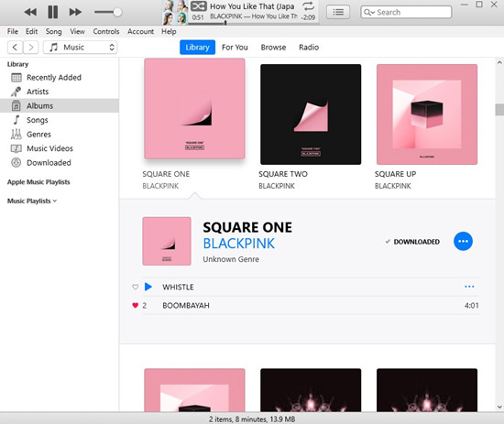Open the Edit menu

[31, 31]
